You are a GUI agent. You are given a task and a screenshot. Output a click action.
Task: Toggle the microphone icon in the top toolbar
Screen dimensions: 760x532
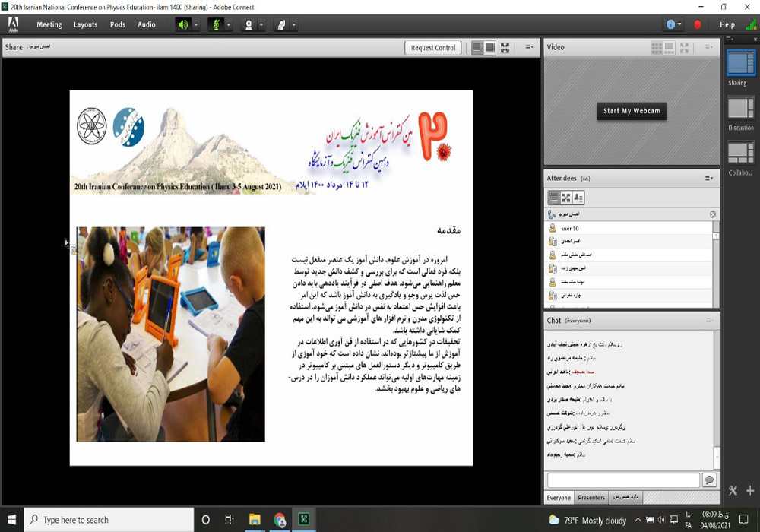[x=216, y=24]
